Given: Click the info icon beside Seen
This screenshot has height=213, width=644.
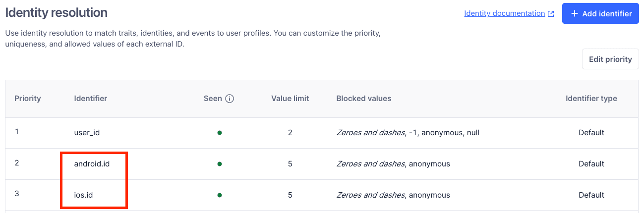Looking at the screenshot, I should pyautogui.click(x=230, y=99).
